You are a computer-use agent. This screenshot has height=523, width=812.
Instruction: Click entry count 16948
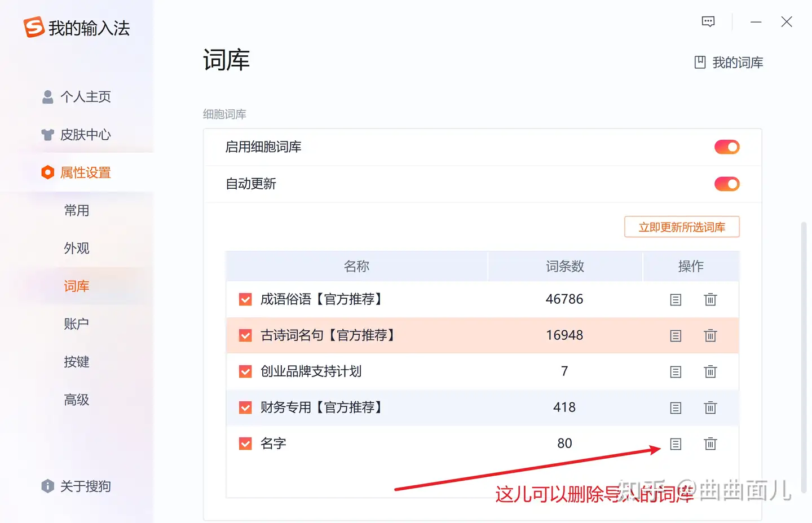coord(564,335)
